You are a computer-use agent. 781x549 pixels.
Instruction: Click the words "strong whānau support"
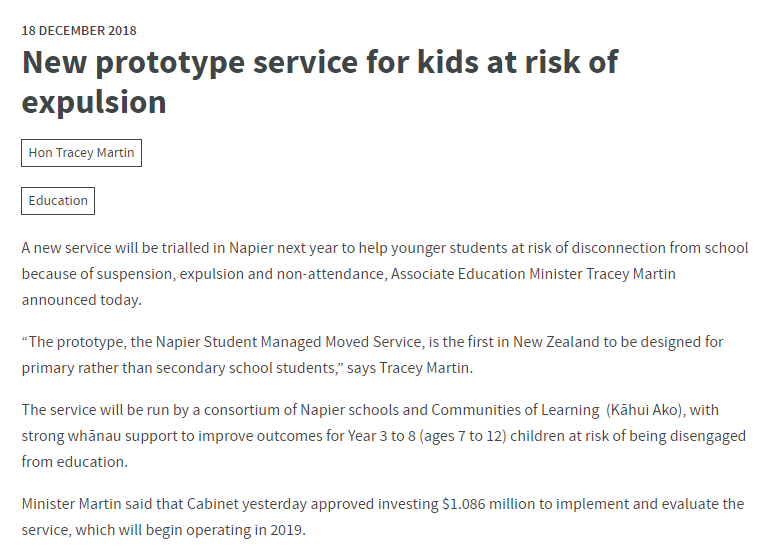coord(100,436)
